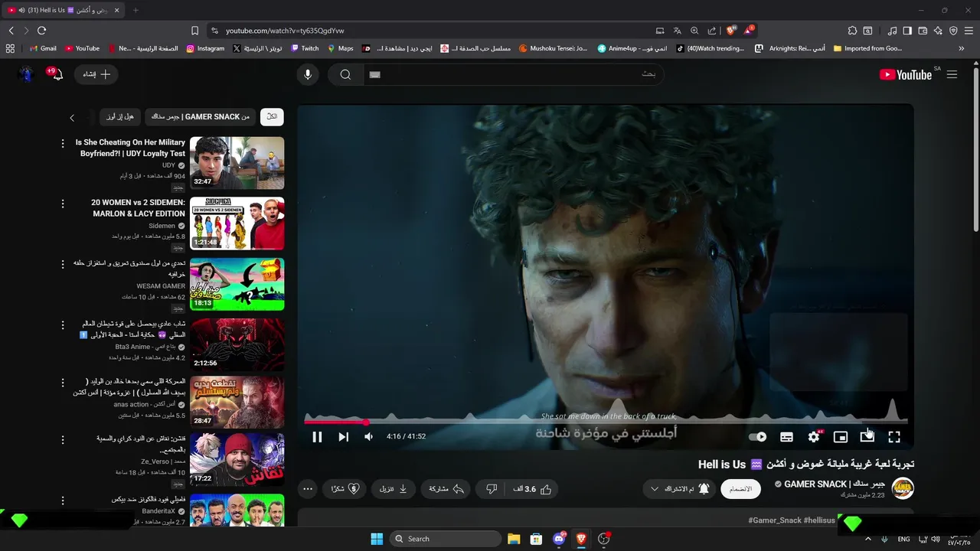Open File Explorer on taskbar

click(514, 539)
